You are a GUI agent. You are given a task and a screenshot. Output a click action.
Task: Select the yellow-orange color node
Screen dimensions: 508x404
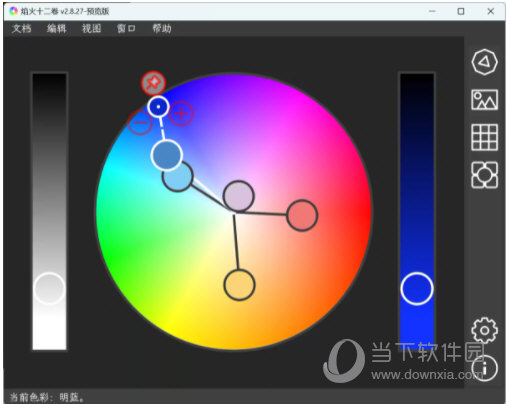pyautogui.click(x=239, y=285)
